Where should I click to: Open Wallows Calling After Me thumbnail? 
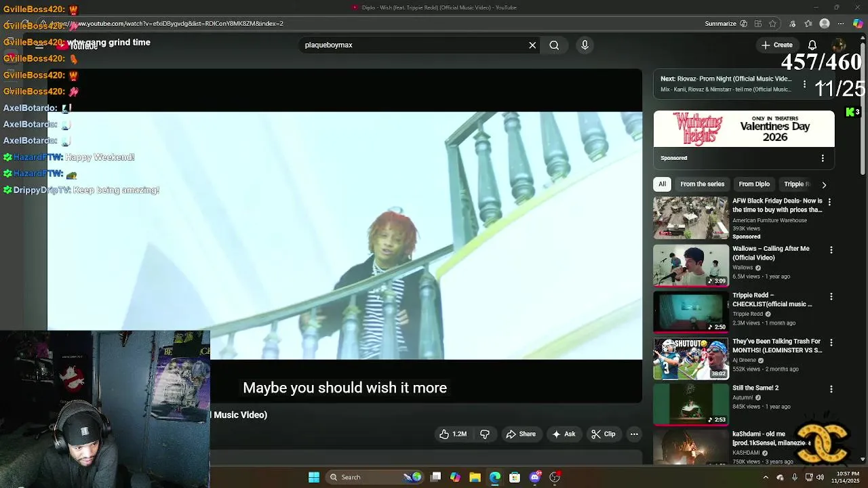pyautogui.click(x=691, y=265)
